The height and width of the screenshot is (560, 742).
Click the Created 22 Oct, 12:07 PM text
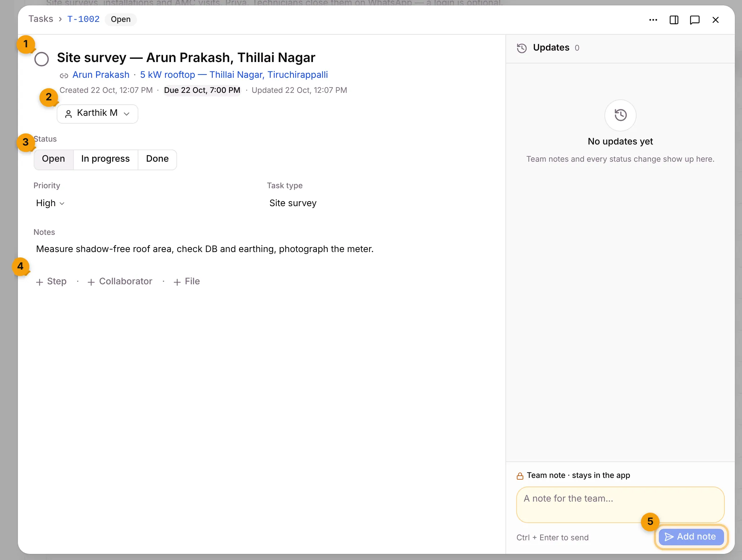coord(106,90)
